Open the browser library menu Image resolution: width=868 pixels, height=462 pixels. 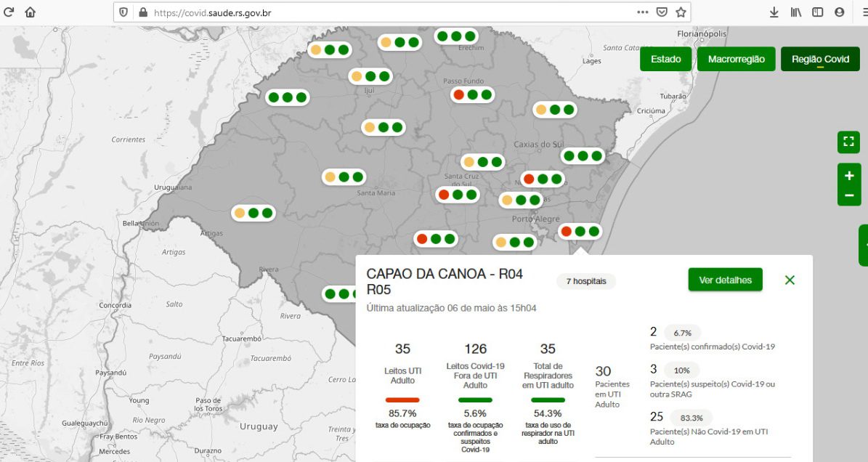click(796, 12)
